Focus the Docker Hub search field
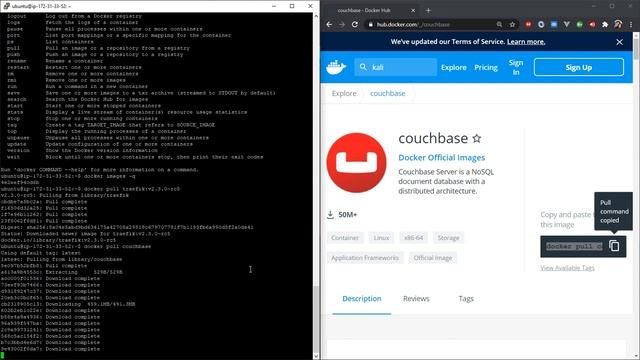Screen dimensions: 640x360 tap(396, 67)
